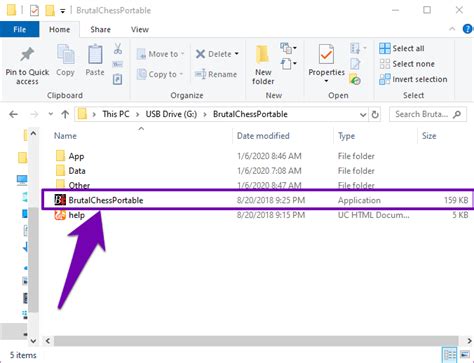Expand the Properties dropdown arrow

(x=326, y=81)
